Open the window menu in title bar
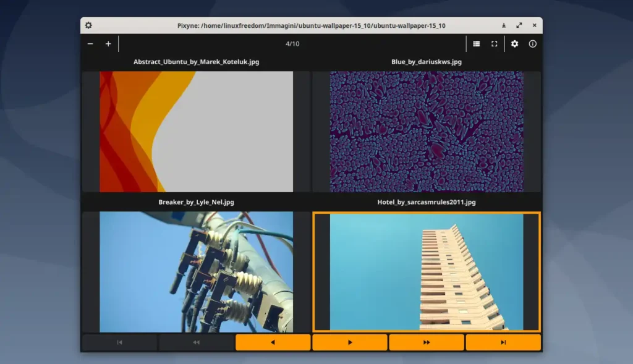Screen dimensions: 633x364 coord(88,25)
